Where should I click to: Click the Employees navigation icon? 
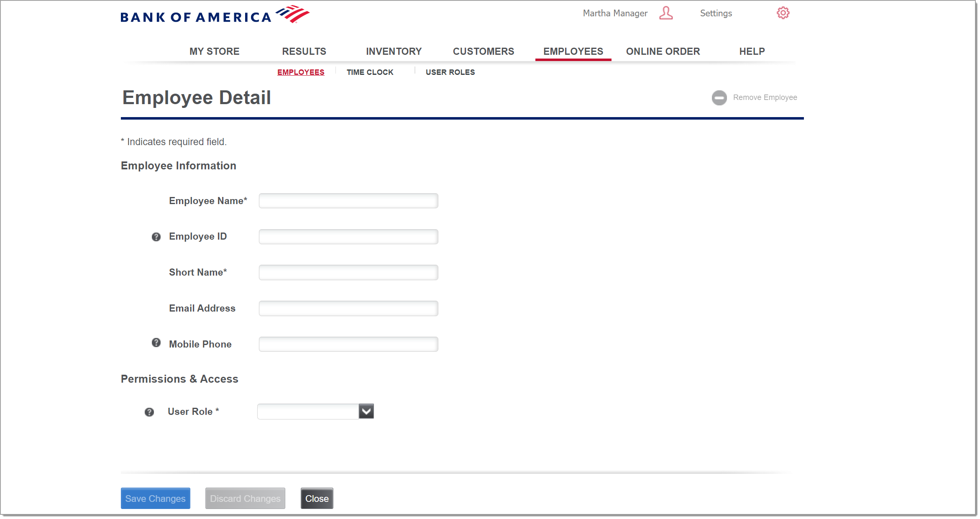tap(573, 51)
